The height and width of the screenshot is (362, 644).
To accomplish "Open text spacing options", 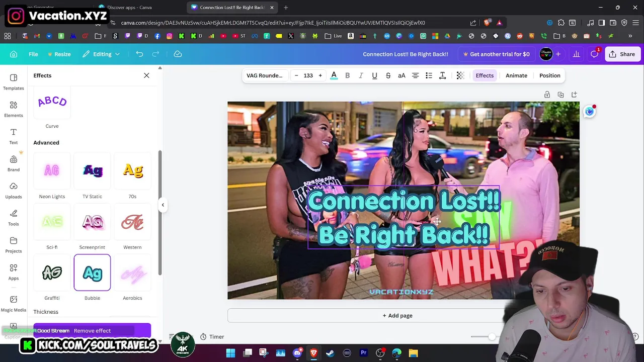I will click(442, 75).
